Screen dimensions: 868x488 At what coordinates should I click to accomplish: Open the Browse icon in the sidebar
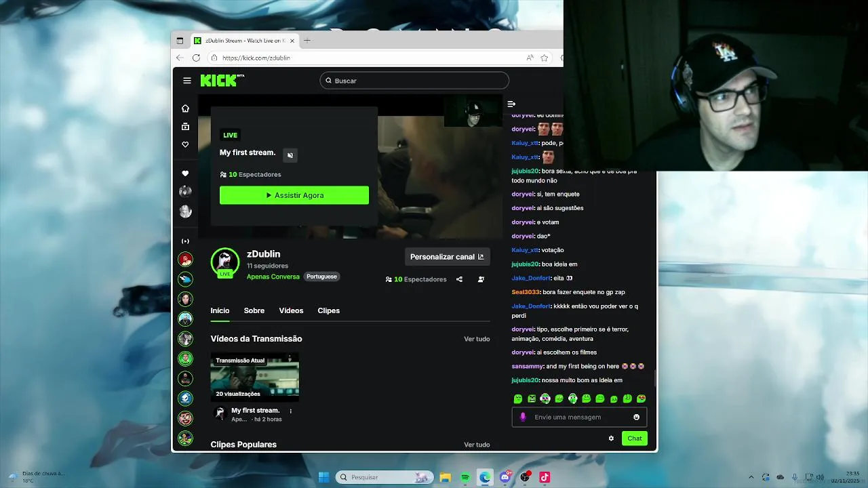click(x=185, y=127)
